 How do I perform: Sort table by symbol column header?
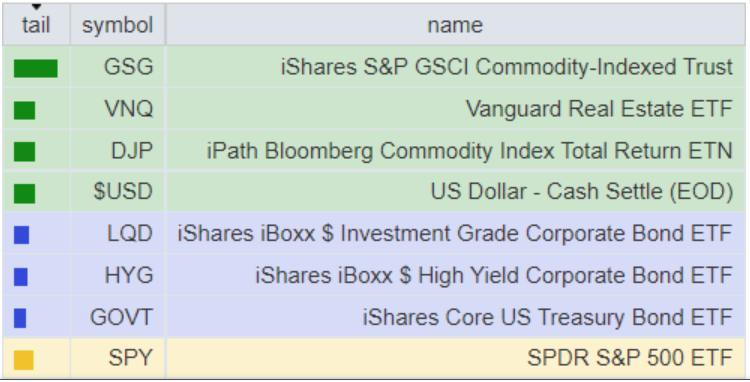(x=118, y=25)
